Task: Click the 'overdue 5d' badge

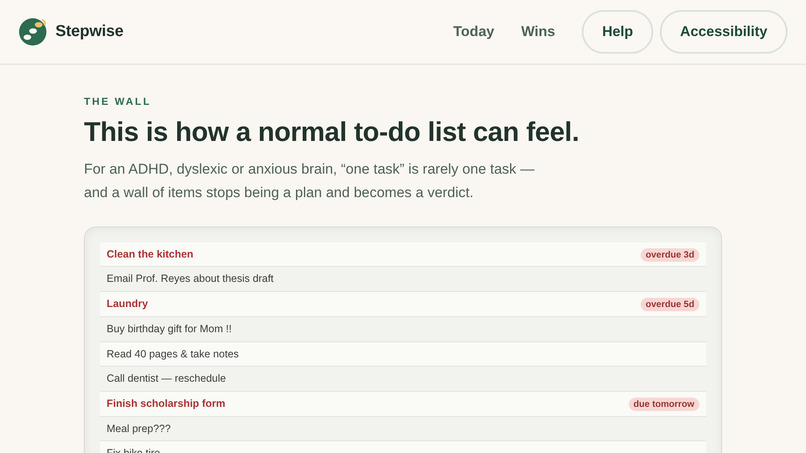Action: [669, 304]
